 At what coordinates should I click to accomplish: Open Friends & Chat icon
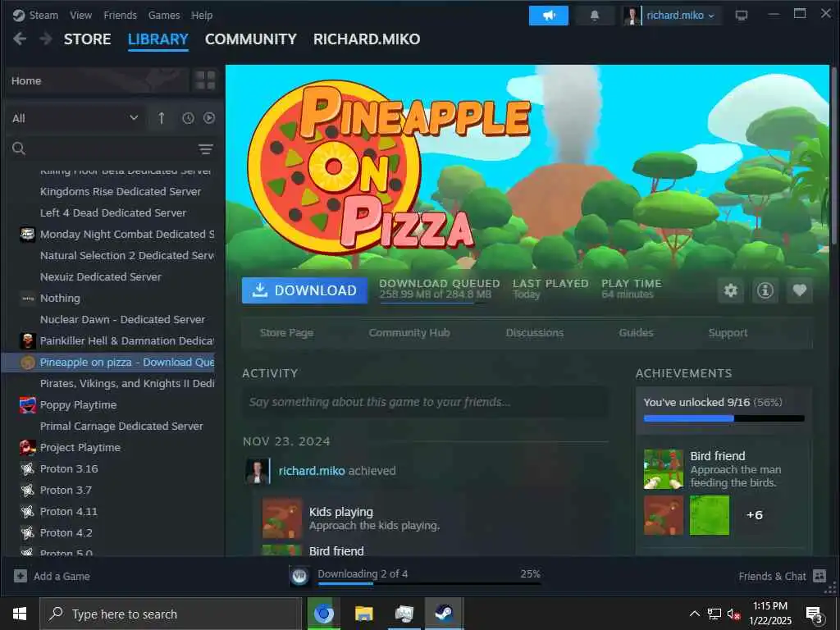tap(819, 576)
